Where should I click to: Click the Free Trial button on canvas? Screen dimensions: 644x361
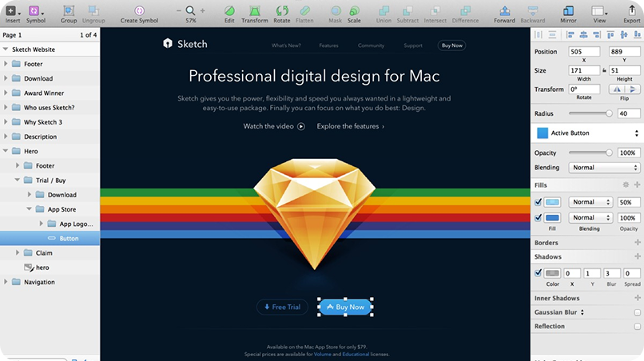coord(282,307)
